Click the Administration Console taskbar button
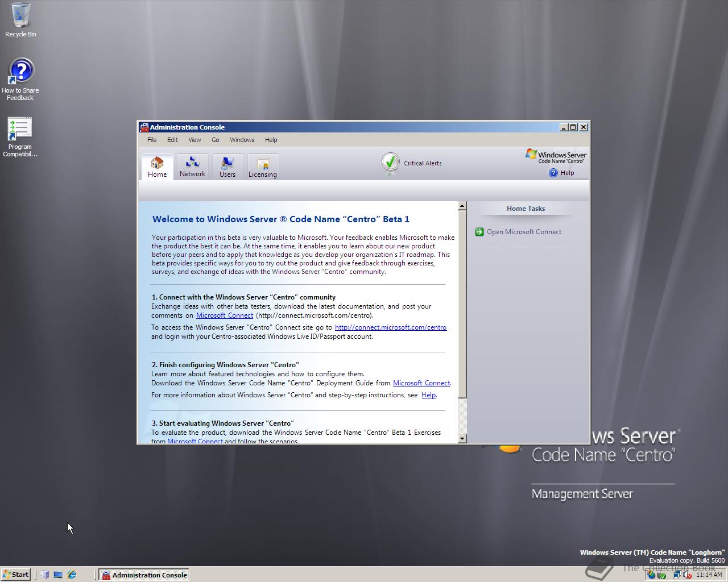This screenshot has width=728, height=582. 144,575
